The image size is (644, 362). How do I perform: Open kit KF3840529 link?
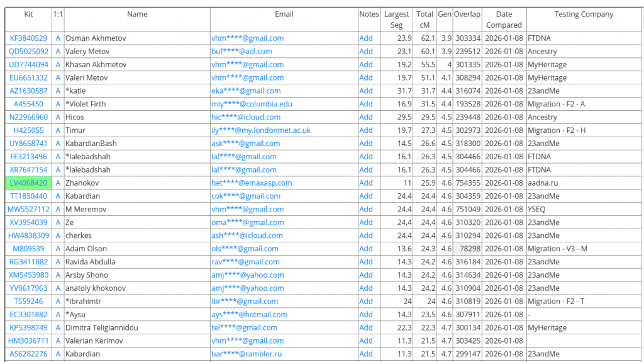[28, 38]
